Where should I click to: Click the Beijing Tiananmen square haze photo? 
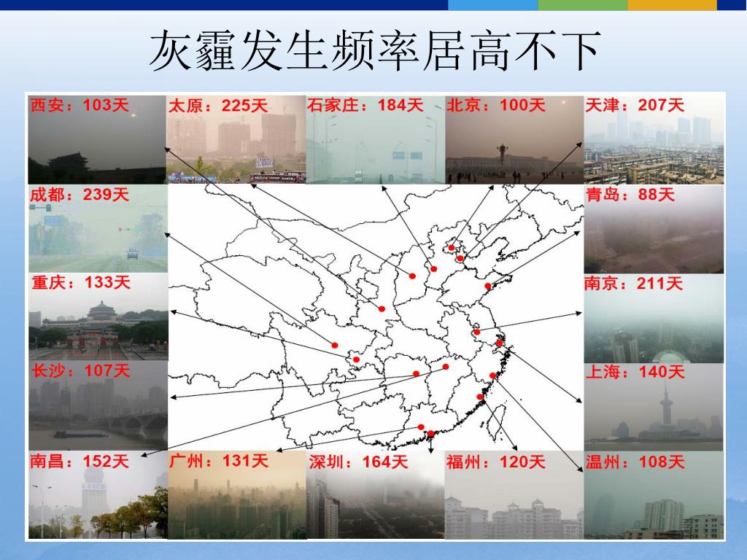[x=514, y=139]
